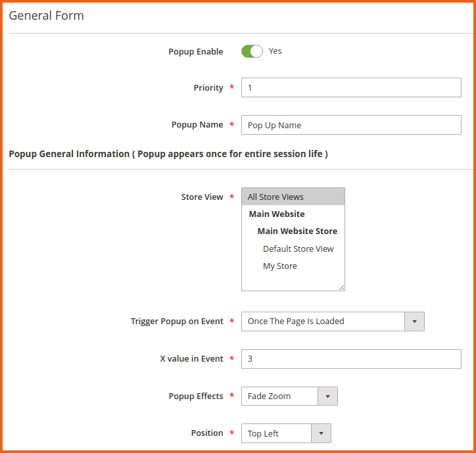This screenshot has height=453, width=476.
Task: Click the Store View label
Action: click(202, 197)
